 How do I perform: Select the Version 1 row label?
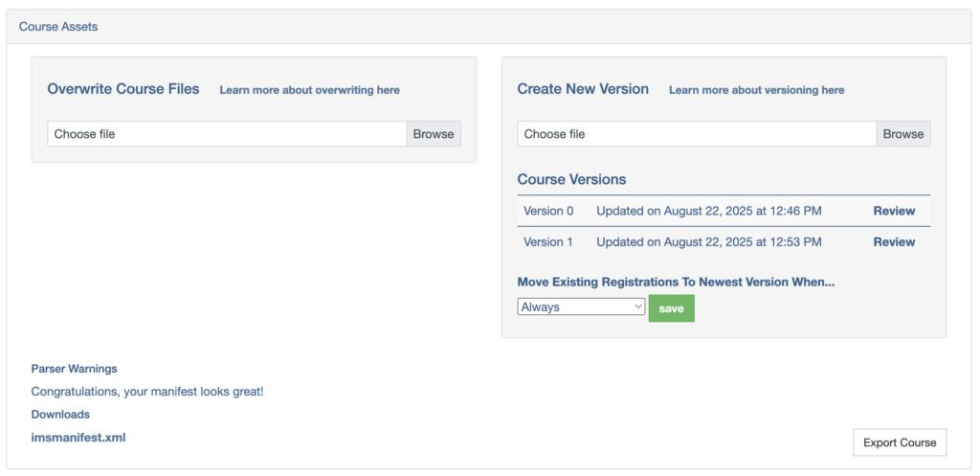(x=548, y=242)
